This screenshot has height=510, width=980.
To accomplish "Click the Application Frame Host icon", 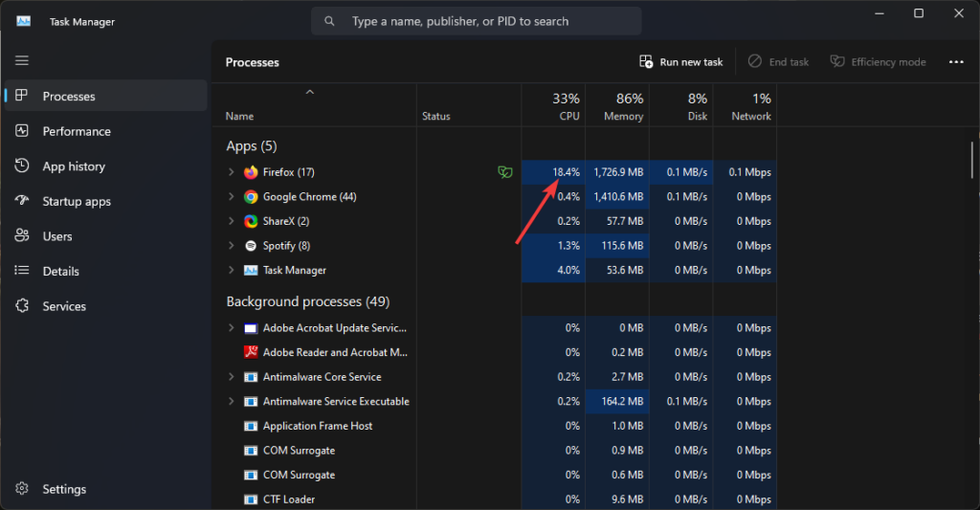I will click(251, 426).
